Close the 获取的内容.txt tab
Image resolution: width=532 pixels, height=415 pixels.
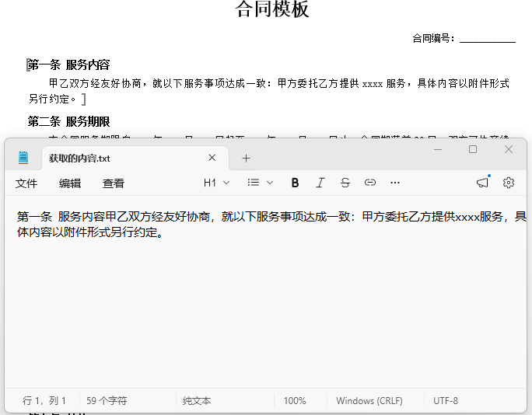pyautogui.click(x=212, y=158)
